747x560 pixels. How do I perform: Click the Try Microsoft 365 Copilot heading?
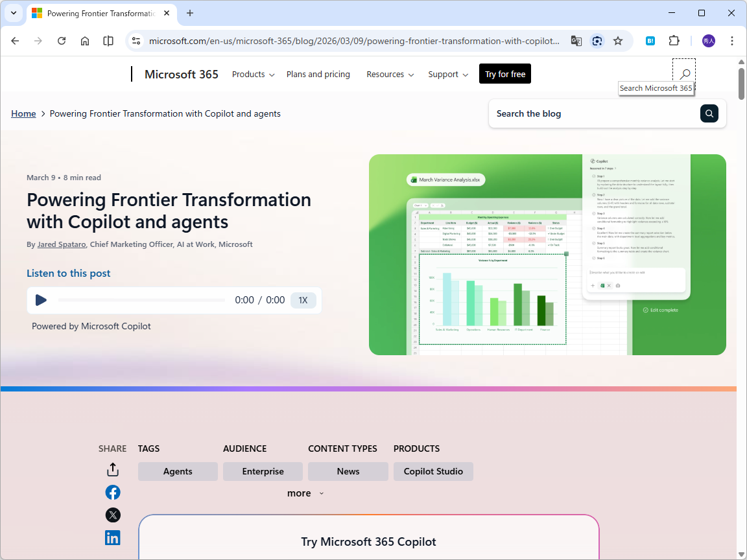[369, 542]
